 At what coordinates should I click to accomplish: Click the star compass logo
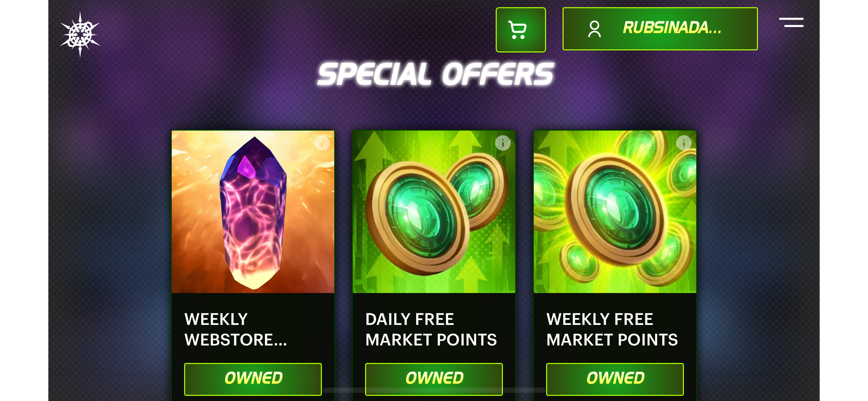[x=80, y=34]
